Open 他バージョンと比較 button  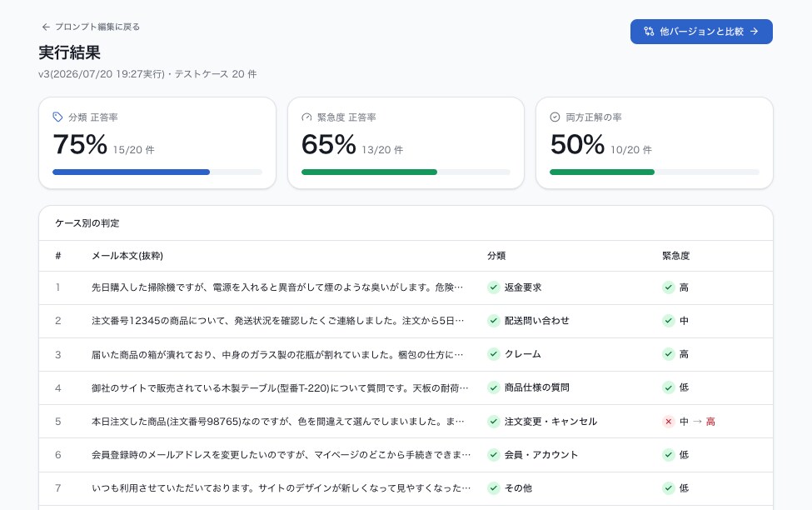click(x=701, y=32)
